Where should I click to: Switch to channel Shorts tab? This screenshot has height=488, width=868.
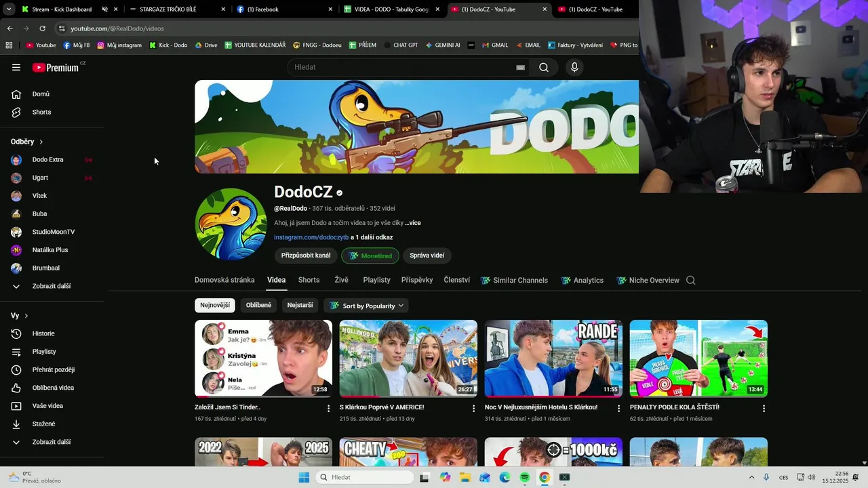click(309, 280)
